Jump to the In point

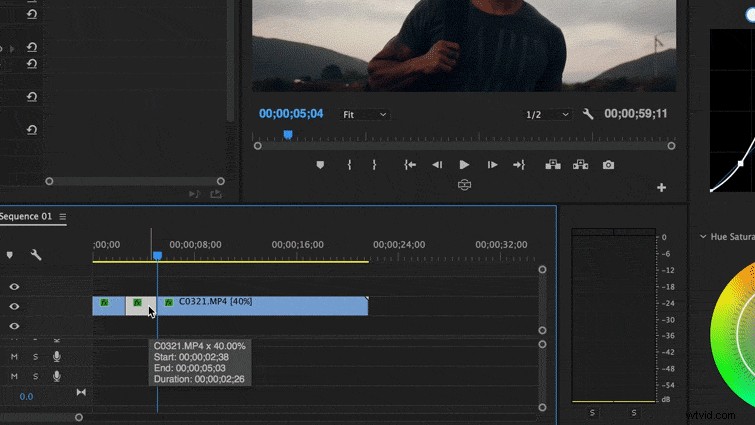click(410, 165)
